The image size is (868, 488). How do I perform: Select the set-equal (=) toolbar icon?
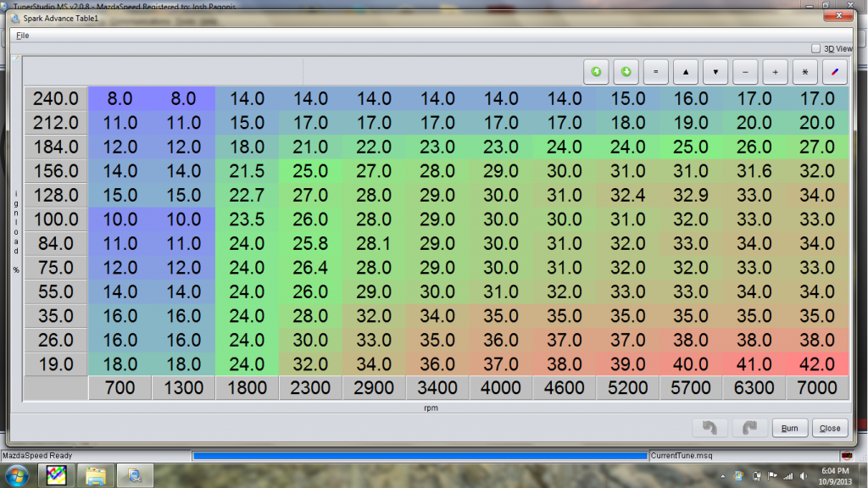(x=655, y=72)
